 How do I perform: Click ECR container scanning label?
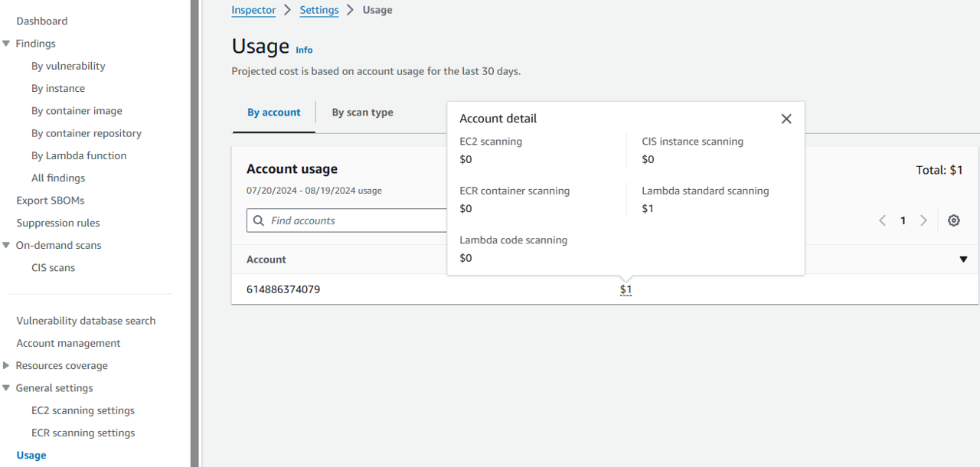pos(514,191)
